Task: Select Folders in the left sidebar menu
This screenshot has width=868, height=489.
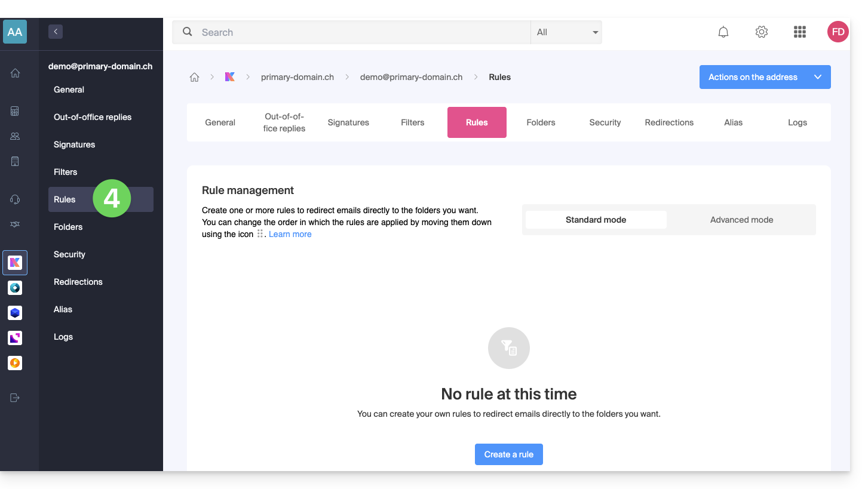Action: (x=68, y=227)
